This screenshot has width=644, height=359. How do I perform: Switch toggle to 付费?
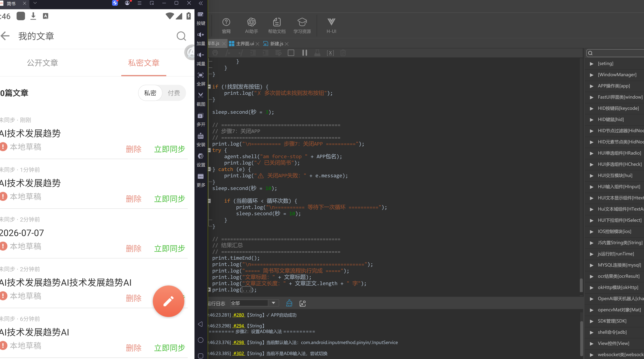174,93
